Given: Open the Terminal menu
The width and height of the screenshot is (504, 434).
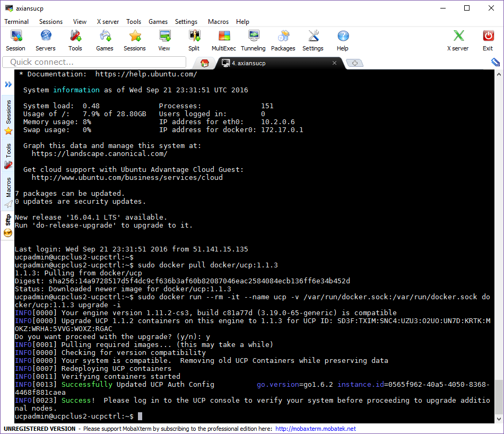Looking at the screenshot, I should [x=16, y=22].
